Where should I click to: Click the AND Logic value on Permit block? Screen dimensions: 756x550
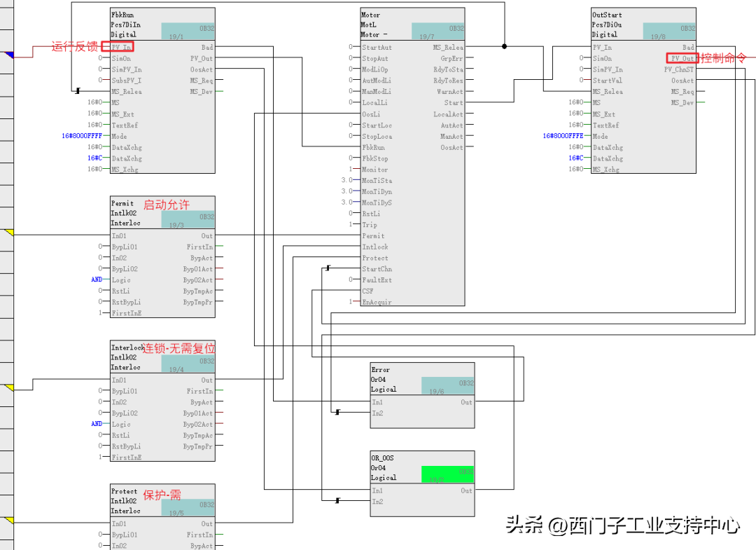coord(97,280)
